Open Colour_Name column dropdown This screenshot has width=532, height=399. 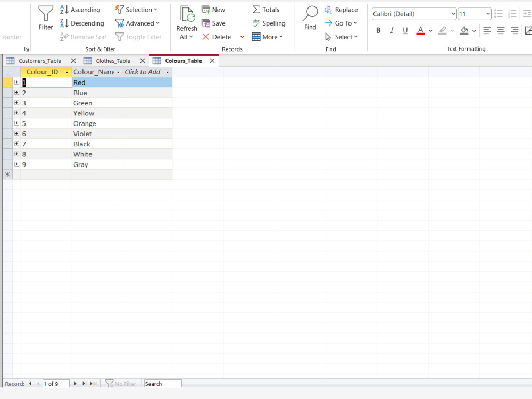118,72
